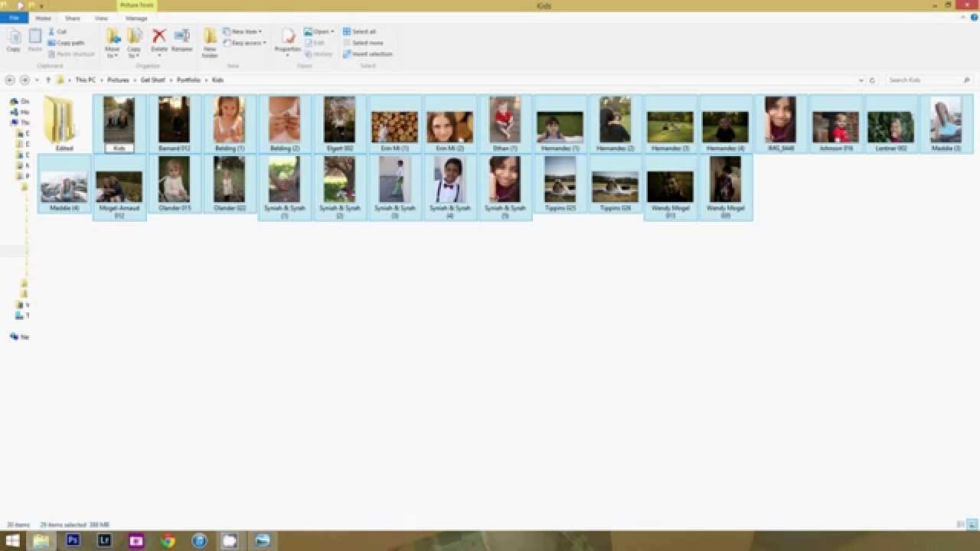Open Google Chrome from the taskbar

[x=168, y=540]
